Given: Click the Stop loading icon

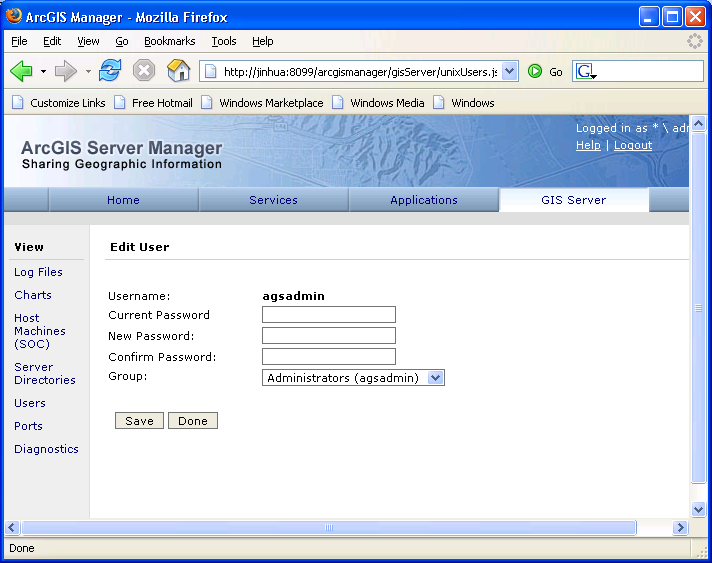Looking at the screenshot, I should coord(144,71).
